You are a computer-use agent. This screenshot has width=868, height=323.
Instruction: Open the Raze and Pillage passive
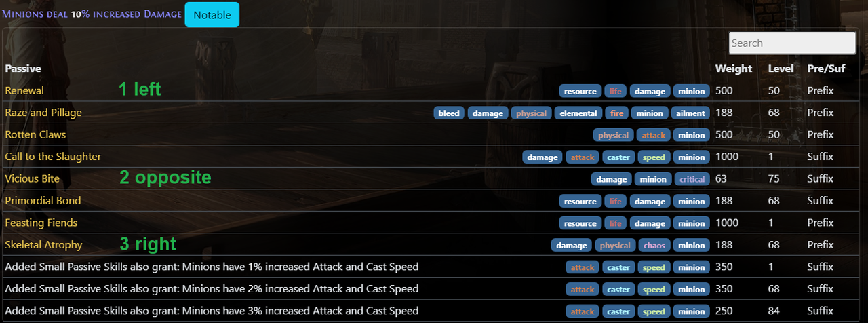(43, 113)
